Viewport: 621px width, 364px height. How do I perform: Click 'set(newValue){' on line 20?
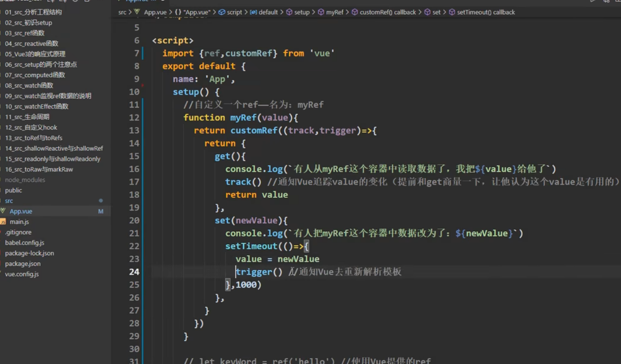click(251, 220)
